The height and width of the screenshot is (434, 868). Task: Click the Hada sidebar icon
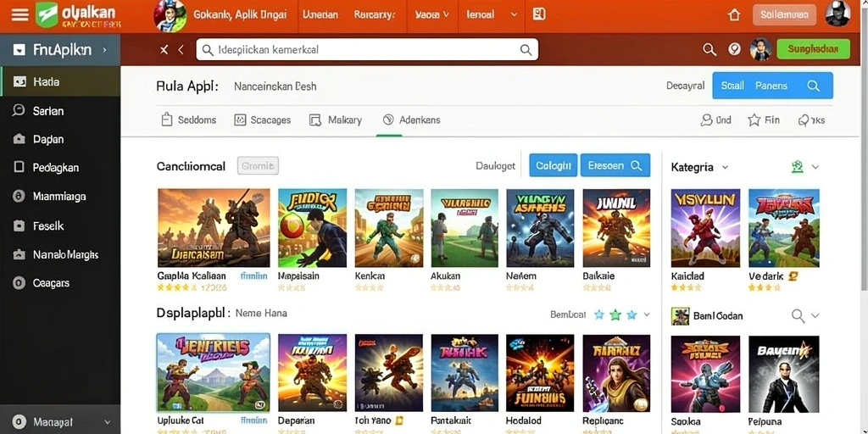19,82
